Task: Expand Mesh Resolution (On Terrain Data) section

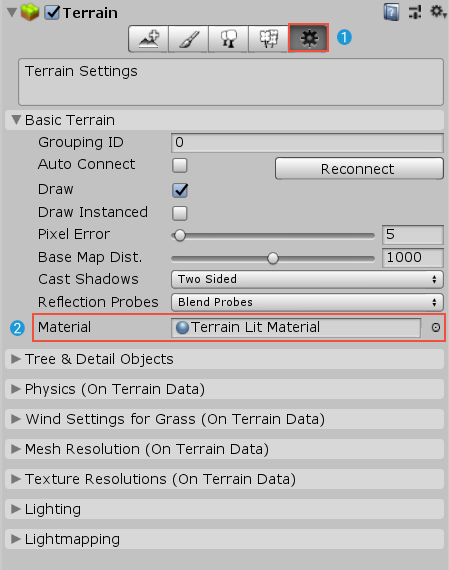Action: click(224, 449)
